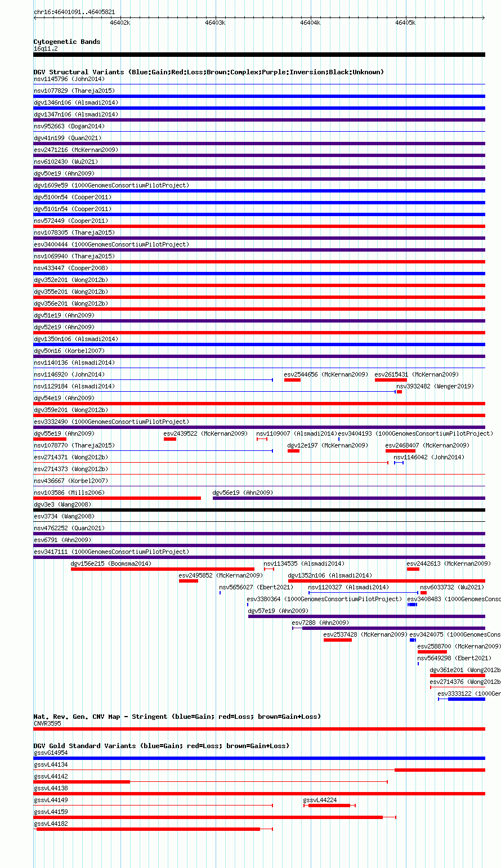This screenshot has height=868, width=501.
Task: Click the 46402k ruler tick label
Action: click(x=120, y=23)
